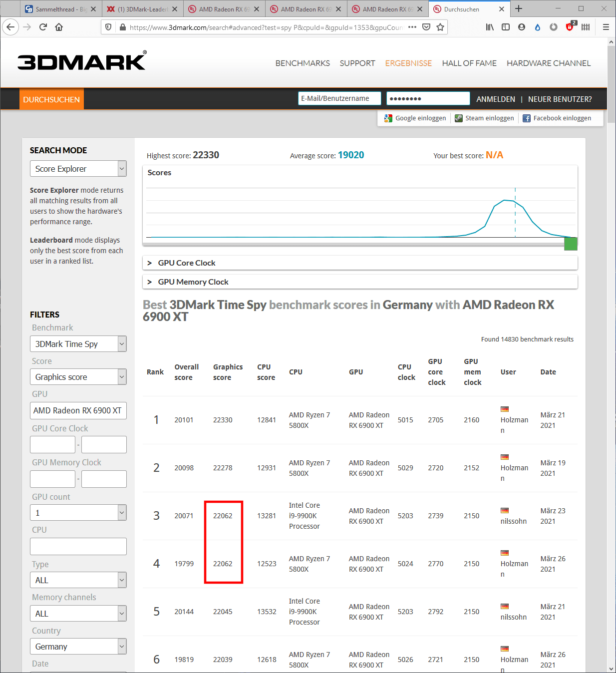Open the Firefox account avatar icon

point(522,27)
